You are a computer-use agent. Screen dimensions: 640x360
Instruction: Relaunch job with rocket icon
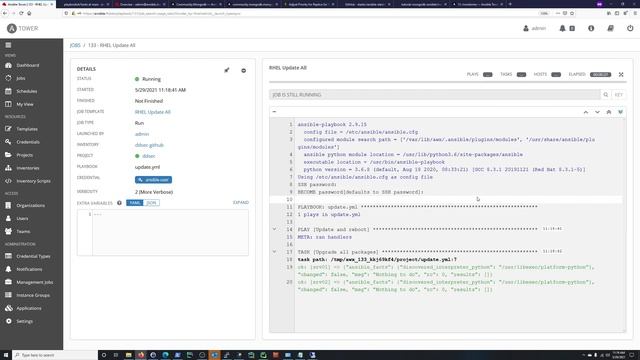(x=227, y=71)
